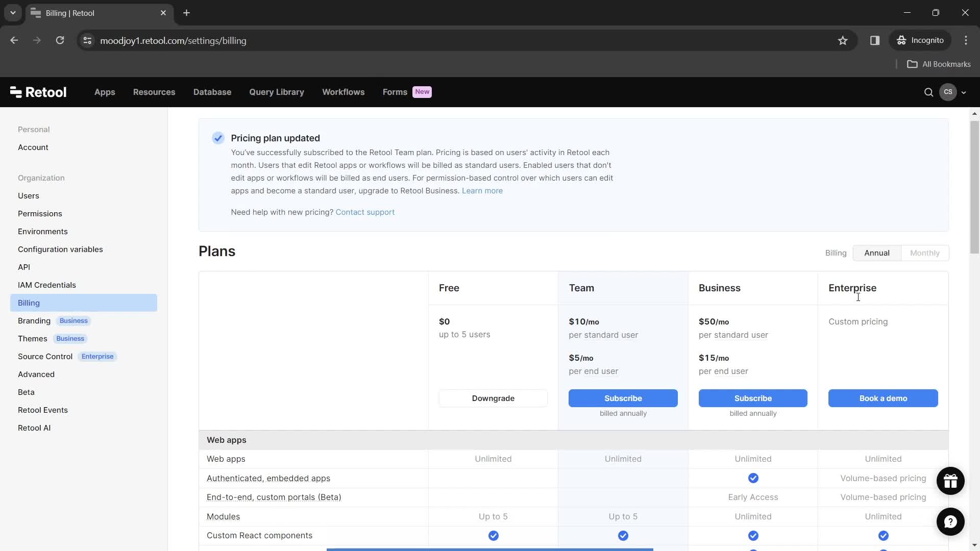980x551 pixels.
Task: Open the gift box floating button
Action: [x=950, y=481]
